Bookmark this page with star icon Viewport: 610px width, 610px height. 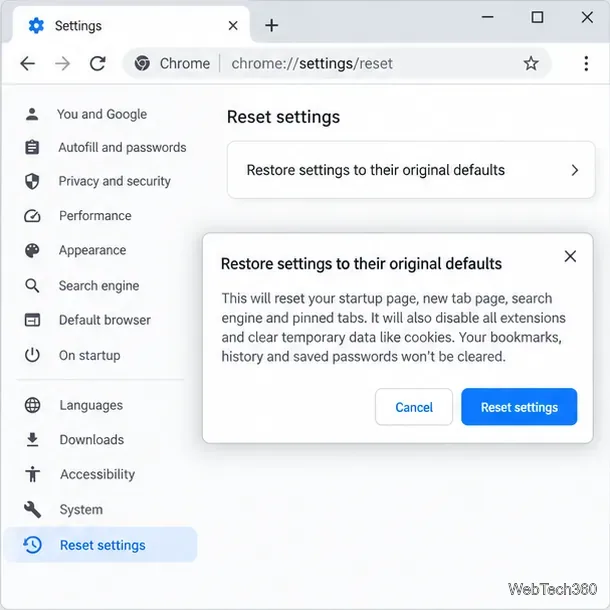[531, 63]
